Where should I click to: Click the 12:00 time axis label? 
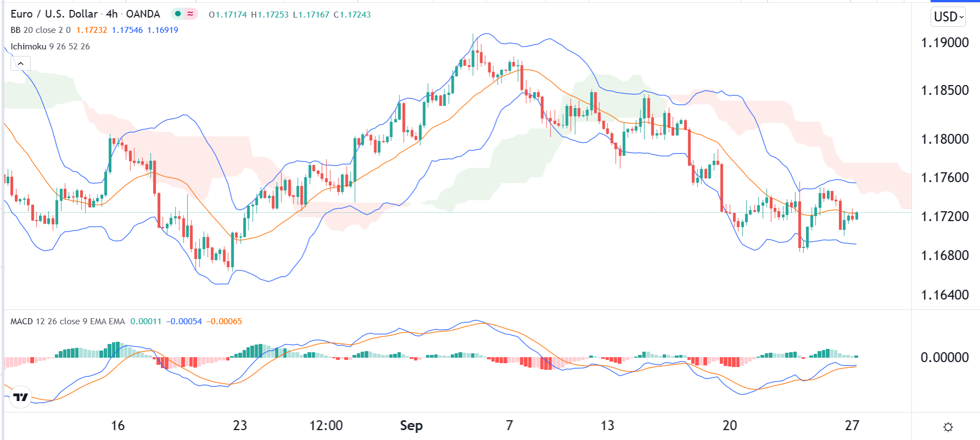click(x=326, y=426)
